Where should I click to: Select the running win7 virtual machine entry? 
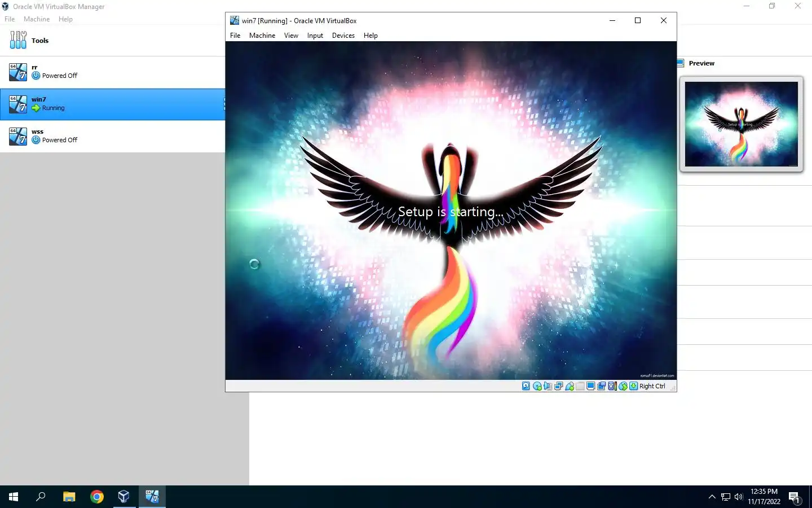coord(113,104)
